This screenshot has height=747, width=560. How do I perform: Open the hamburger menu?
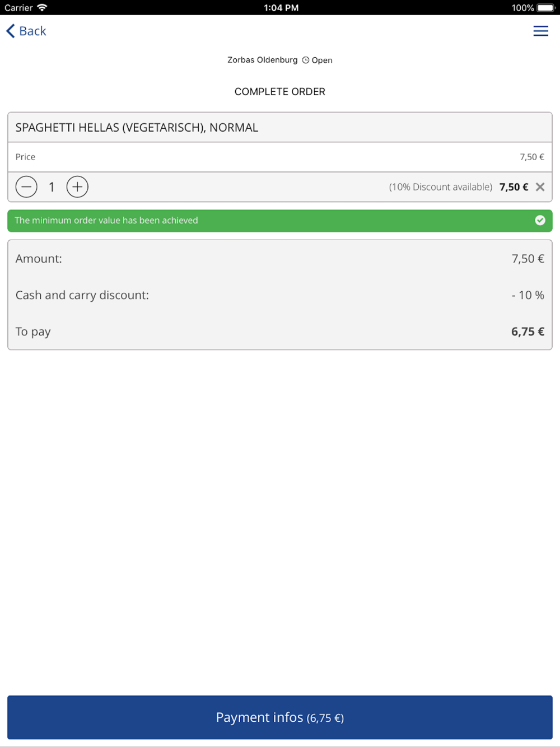coord(540,31)
